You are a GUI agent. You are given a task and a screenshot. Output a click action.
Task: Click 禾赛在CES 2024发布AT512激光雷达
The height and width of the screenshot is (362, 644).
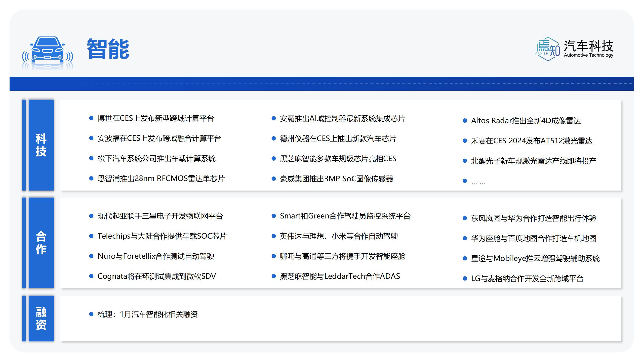click(532, 141)
